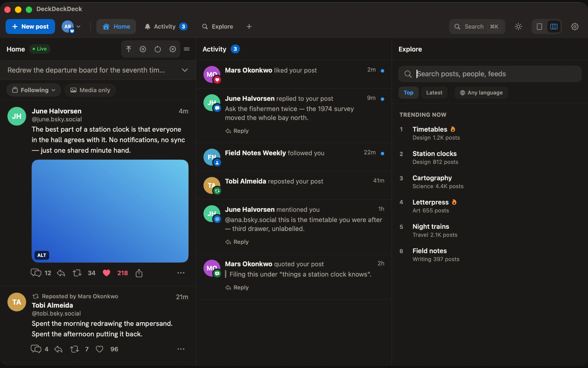The width and height of the screenshot is (588, 368).
Task: Select the Latest results tab in Explore
Action: point(434,92)
